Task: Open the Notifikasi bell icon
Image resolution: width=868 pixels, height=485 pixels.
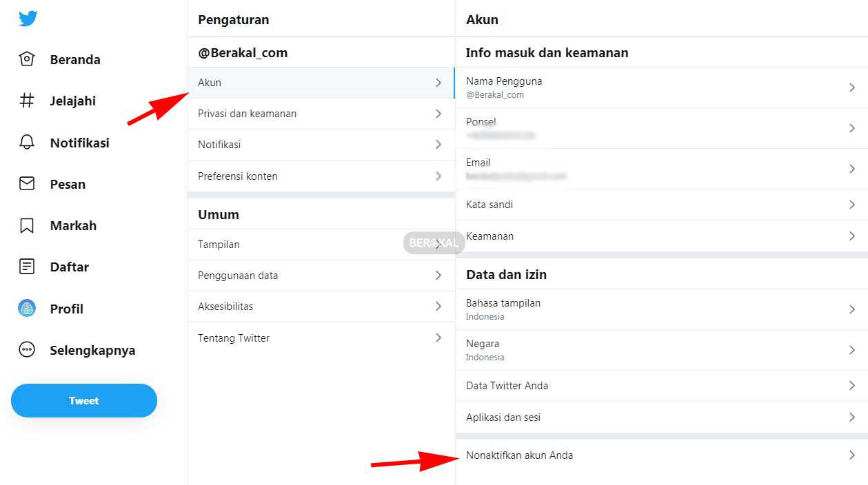Action: 27,143
